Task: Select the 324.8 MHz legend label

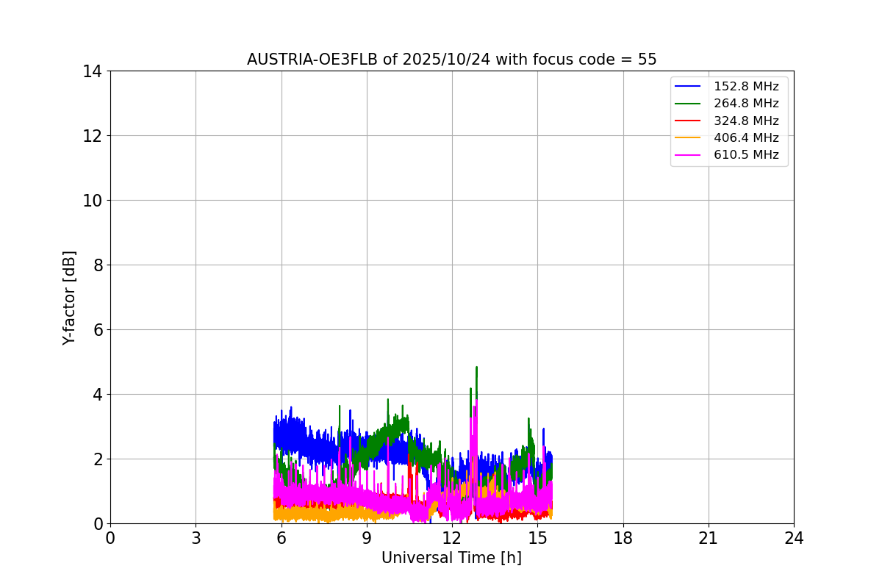Action: (746, 121)
